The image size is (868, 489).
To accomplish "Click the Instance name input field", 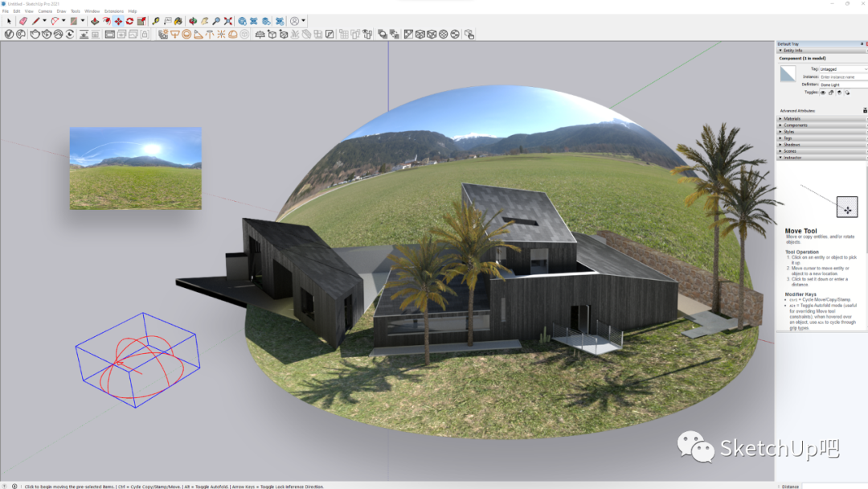I will click(x=844, y=77).
